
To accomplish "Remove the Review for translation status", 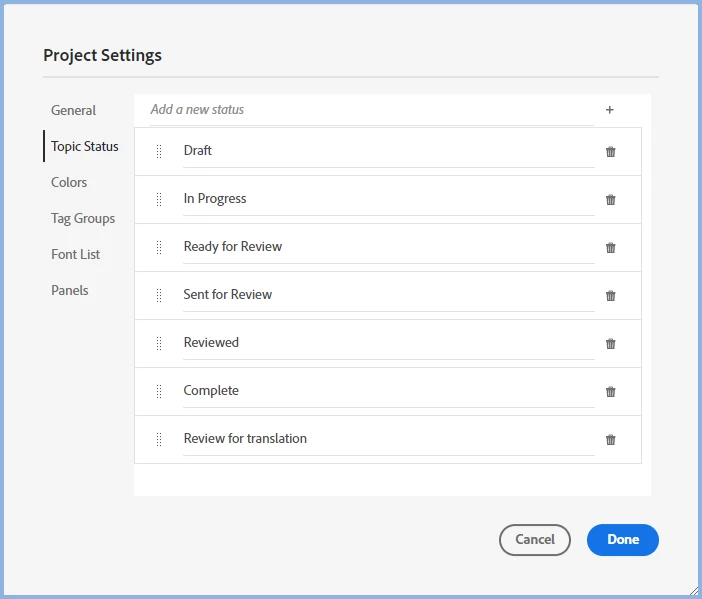I will (x=611, y=440).
